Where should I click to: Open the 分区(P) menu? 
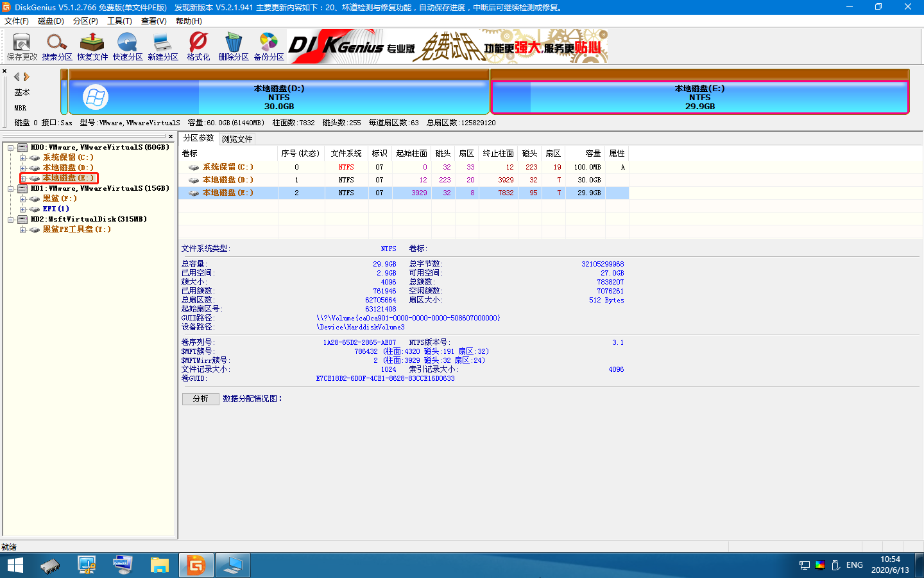coord(85,21)
